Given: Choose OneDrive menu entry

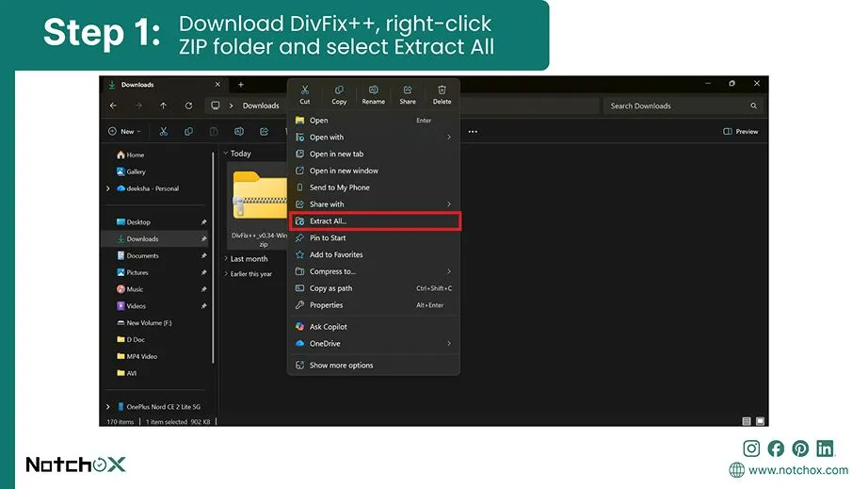Looking at the screenshot, I should pos(374,343).
